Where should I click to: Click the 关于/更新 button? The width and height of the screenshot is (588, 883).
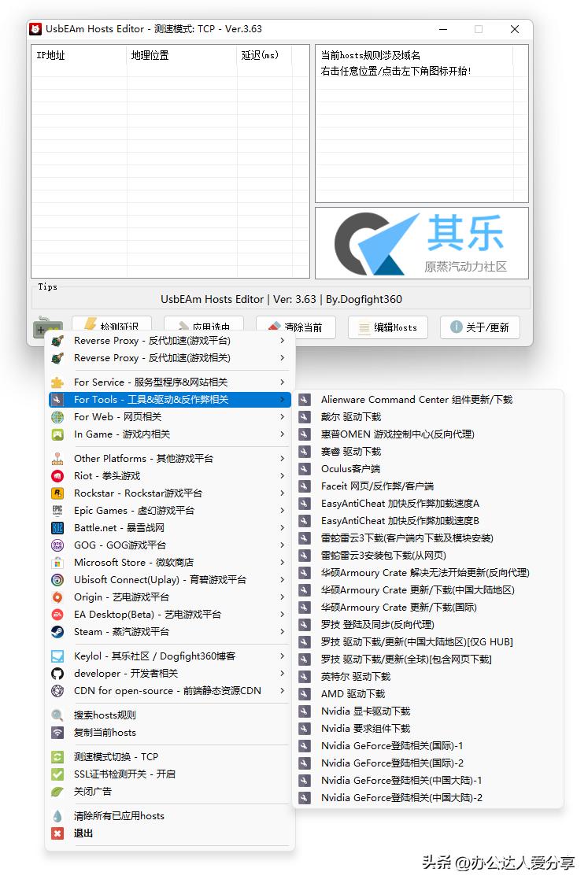pyautogui.click(x=480, y=327)
